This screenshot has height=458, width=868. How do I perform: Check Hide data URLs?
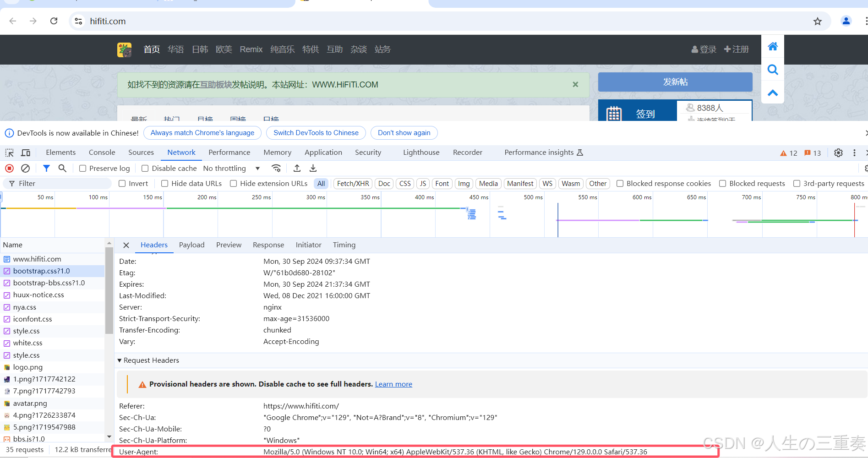point(164,184)
